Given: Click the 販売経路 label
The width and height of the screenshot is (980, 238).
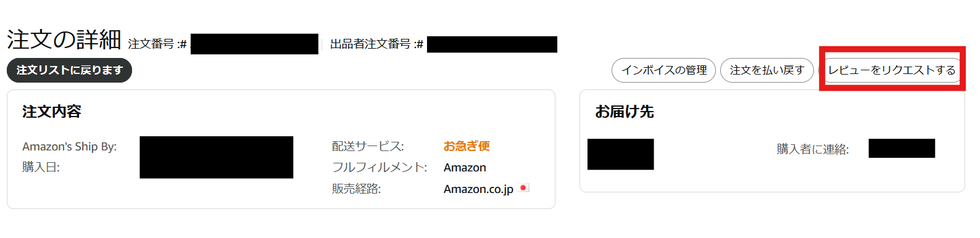Looking at the screenshot, I should (356, 189).
